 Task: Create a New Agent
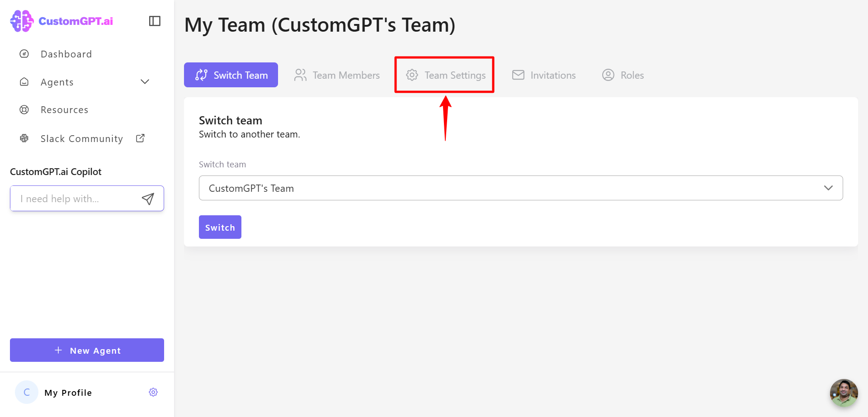(87, 350)
